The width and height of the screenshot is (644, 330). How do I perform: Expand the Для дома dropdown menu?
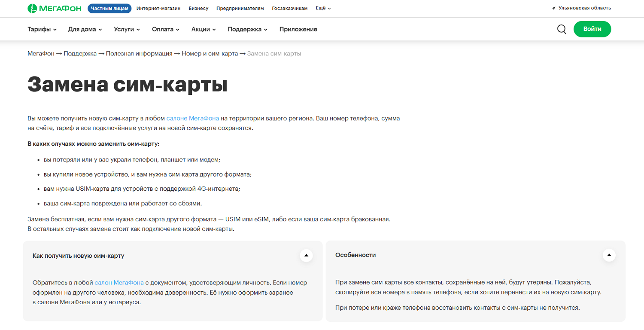[85, 29]
